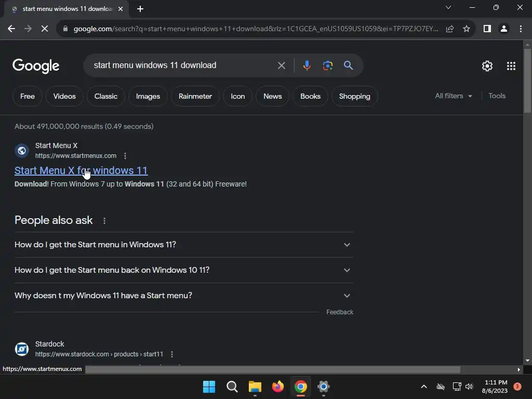532x399 pixels.
Task: Open the volume speaker tray icon
Action: [469, 387]
